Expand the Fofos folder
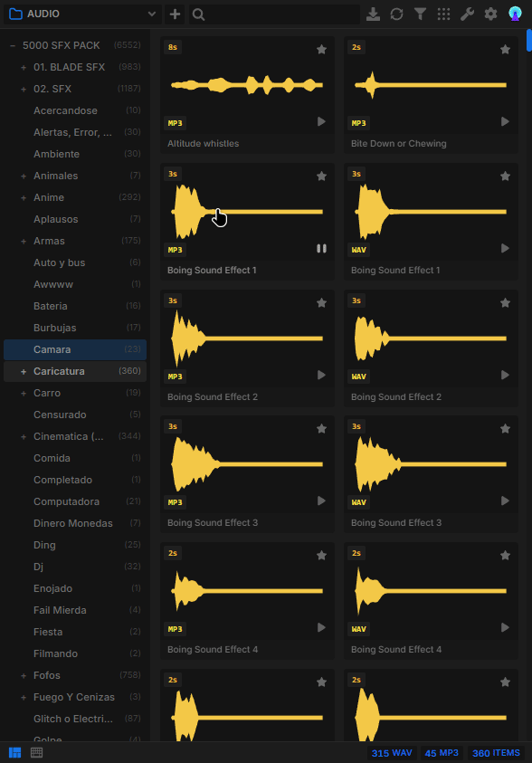This screenshot has height=763, width=532. coord(24,676)
